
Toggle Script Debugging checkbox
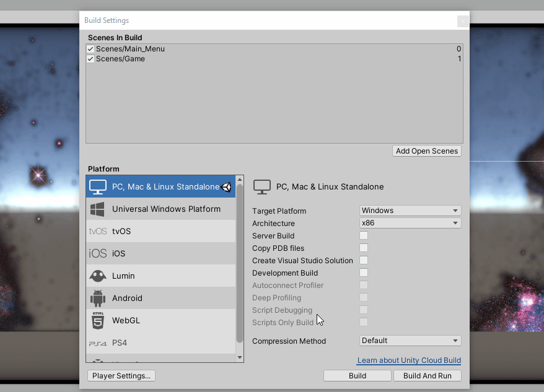point(364,310)
